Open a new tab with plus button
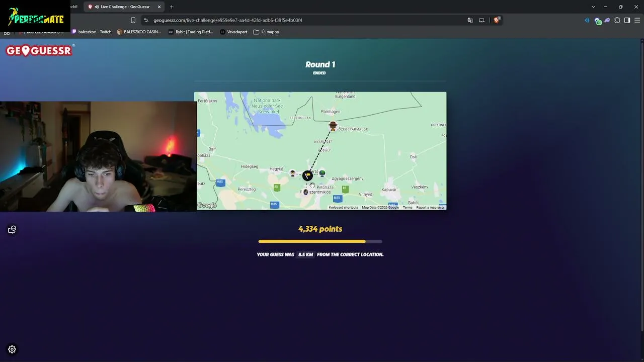Image resolution: width=644 pixels, height=362 pixels. 172,7
